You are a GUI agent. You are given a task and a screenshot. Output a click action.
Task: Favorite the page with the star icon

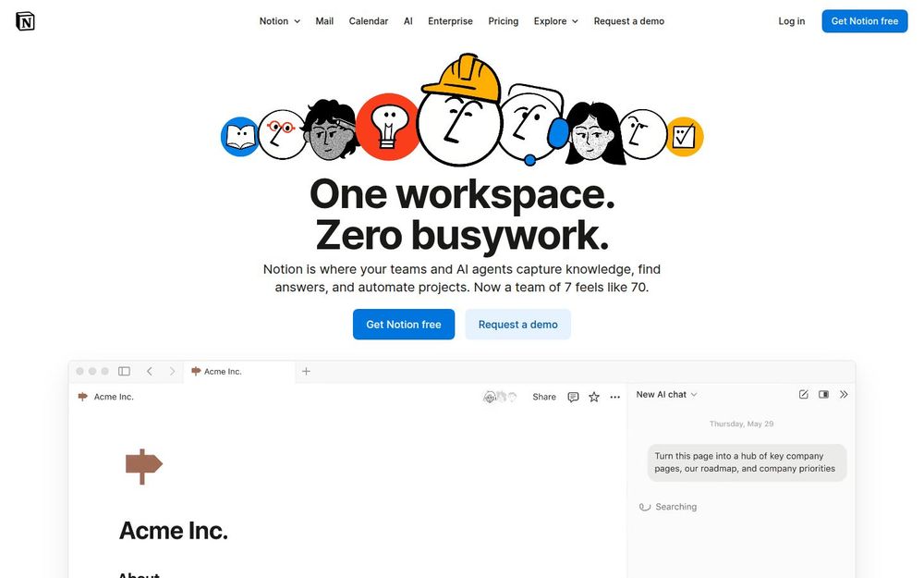594,397
